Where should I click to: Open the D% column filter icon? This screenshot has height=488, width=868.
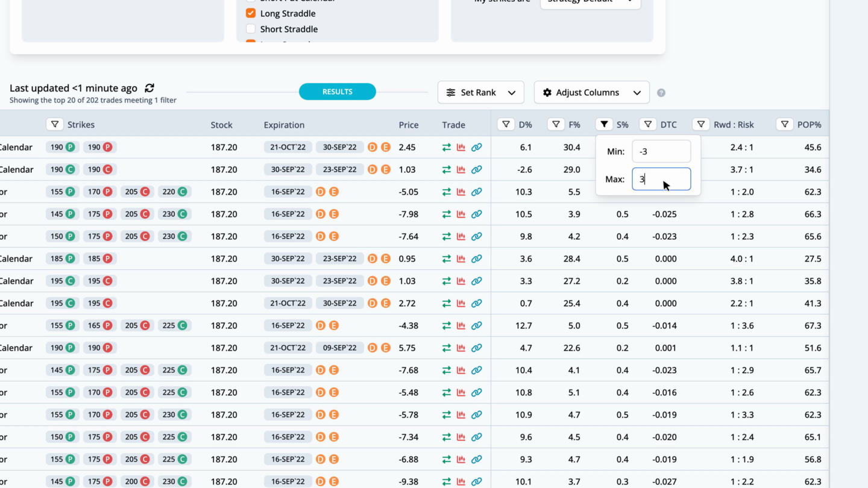506,125
